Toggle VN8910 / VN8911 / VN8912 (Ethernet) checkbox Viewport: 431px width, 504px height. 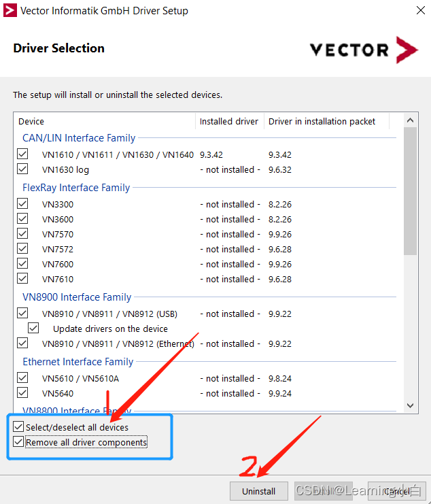tap(22, 343)
